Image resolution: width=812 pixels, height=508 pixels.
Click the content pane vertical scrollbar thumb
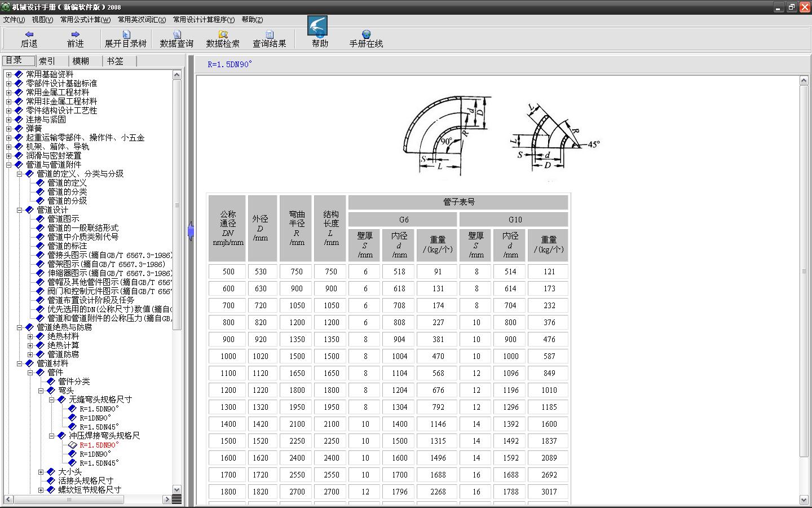804,271
